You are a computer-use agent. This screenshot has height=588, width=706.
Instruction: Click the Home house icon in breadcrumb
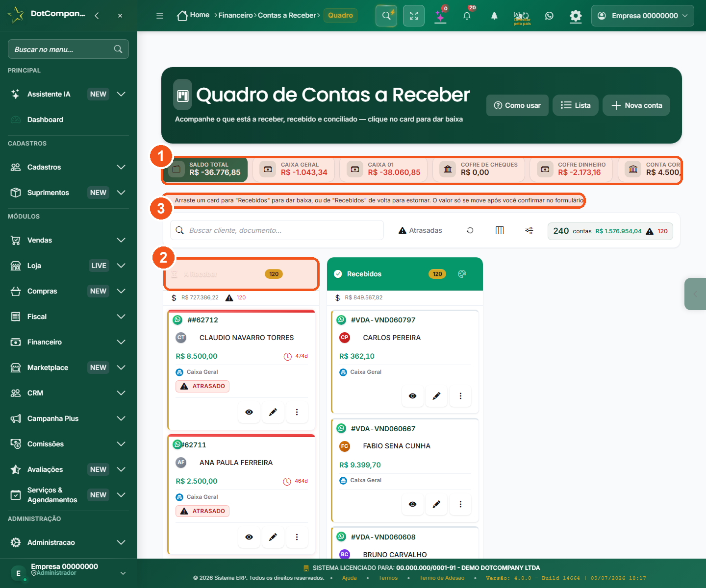click(182, 16)
